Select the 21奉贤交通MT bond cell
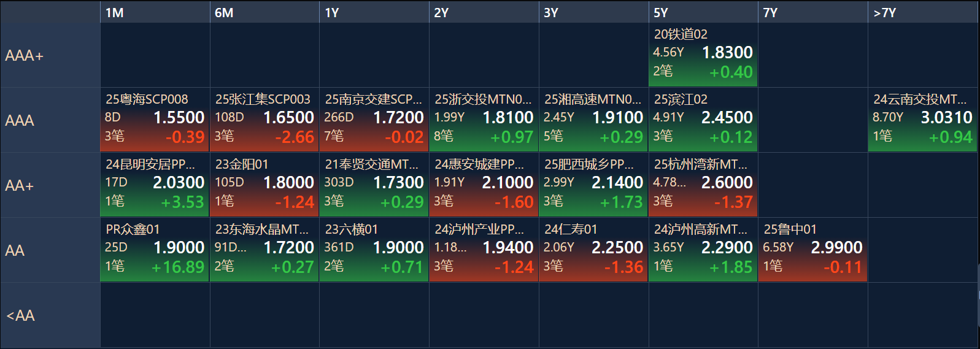This screenshot has height=349, width=980. 374,185
